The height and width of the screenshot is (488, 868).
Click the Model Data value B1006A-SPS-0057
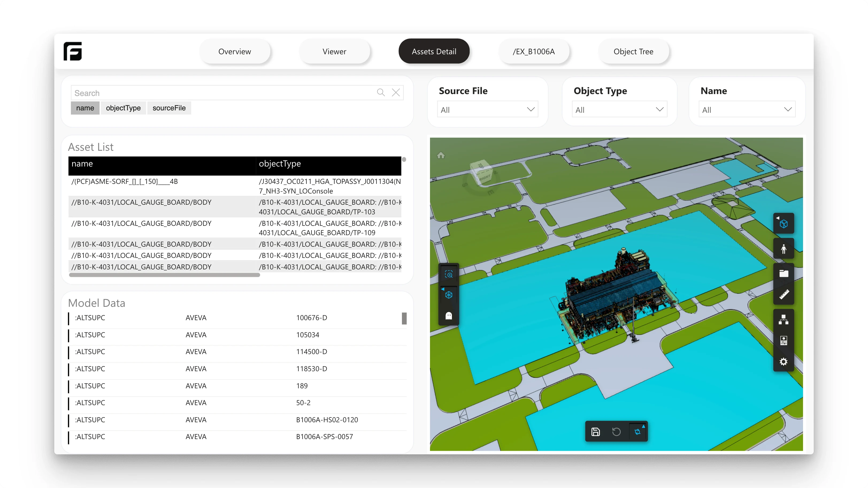coord(324,437)
